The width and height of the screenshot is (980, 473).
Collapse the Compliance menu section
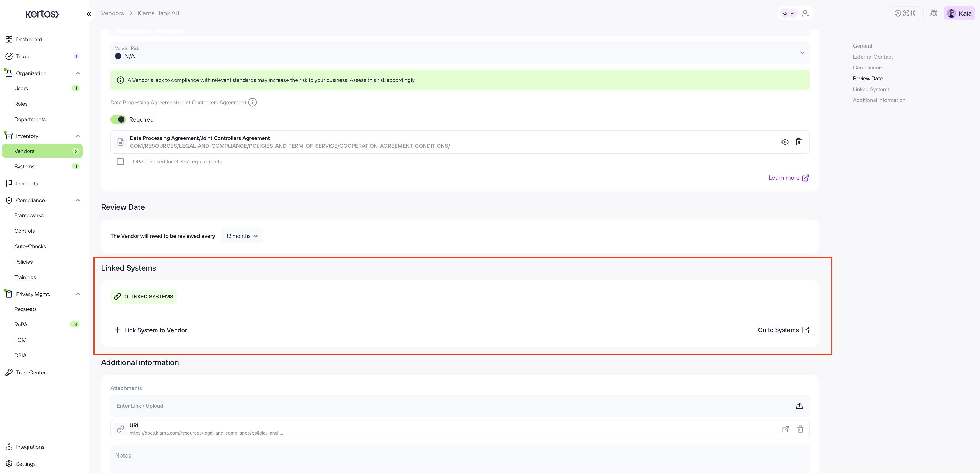(78, 201)
